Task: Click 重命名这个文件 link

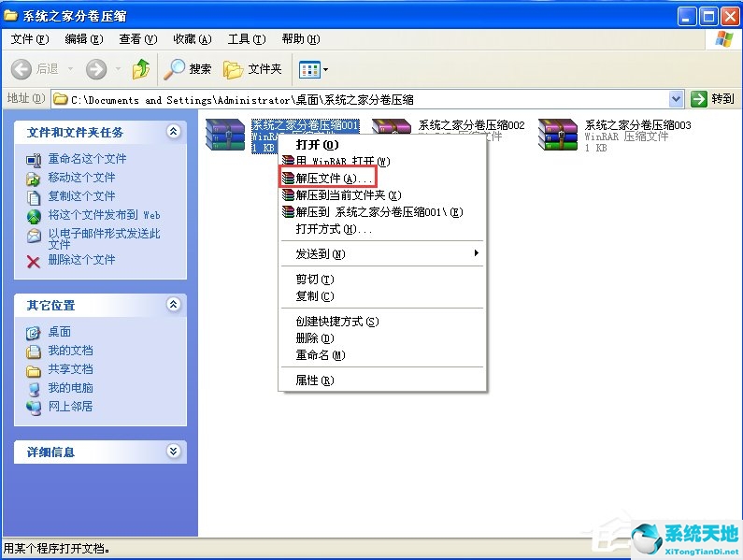Action: pos(87,159)
